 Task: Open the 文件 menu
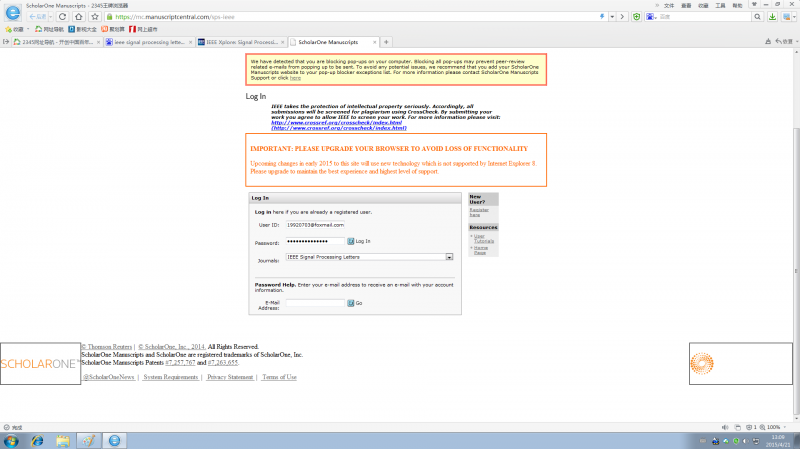pos(669,6)
